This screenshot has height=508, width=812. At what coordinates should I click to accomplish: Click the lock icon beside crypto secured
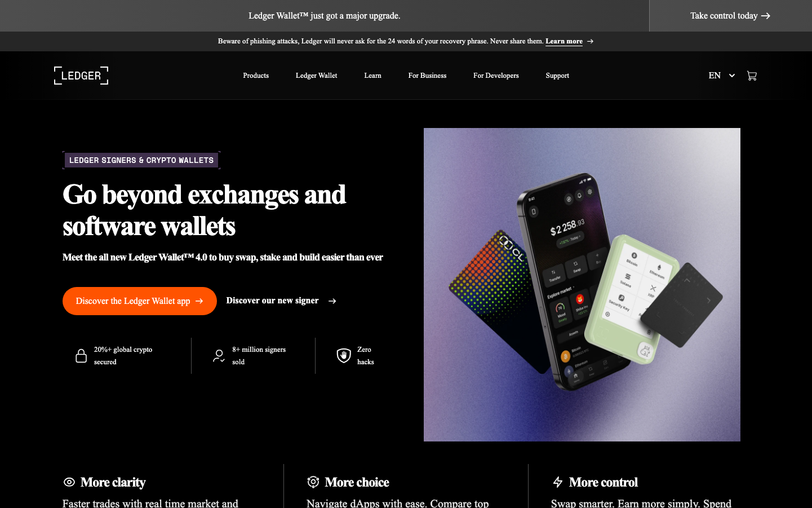(x=81, y=356)
